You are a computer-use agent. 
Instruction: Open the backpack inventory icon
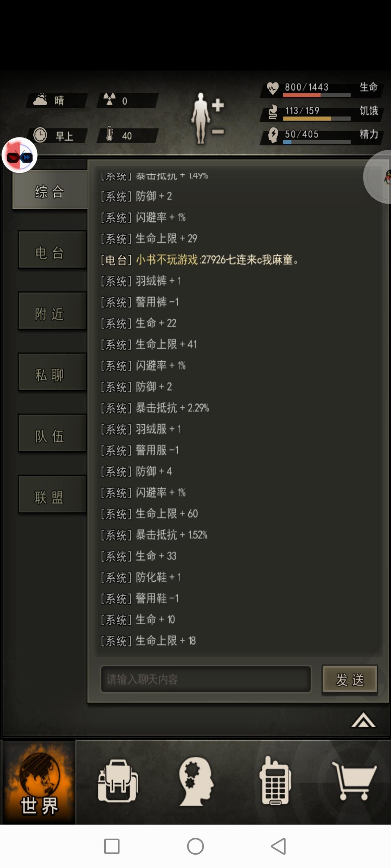[x=118, y=781]
